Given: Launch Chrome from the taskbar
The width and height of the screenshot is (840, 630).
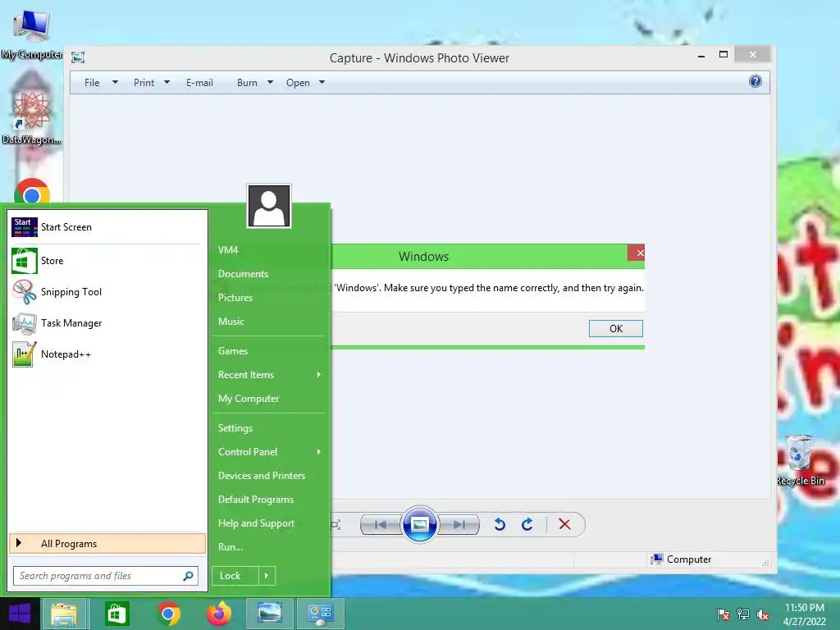Looking at the screenshot, I should [169, 614].
